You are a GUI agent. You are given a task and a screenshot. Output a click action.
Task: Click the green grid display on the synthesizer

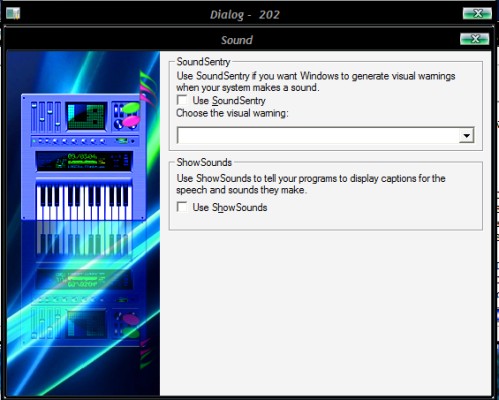86,116
